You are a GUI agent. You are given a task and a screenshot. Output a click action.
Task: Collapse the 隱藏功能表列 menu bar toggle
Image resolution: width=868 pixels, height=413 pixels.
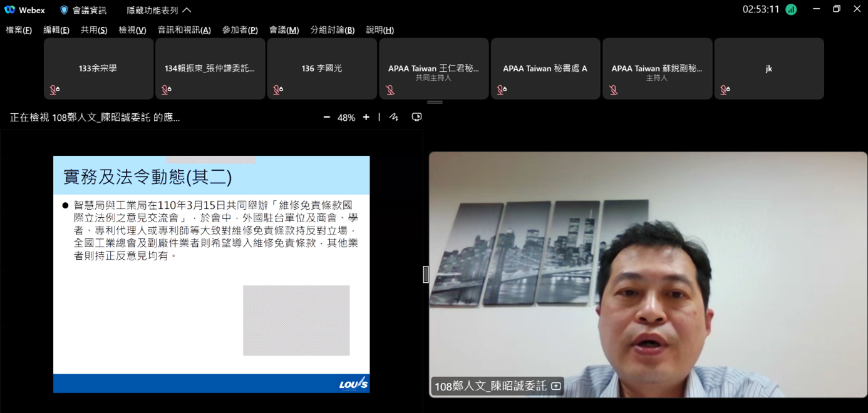(x=159, y=10)
